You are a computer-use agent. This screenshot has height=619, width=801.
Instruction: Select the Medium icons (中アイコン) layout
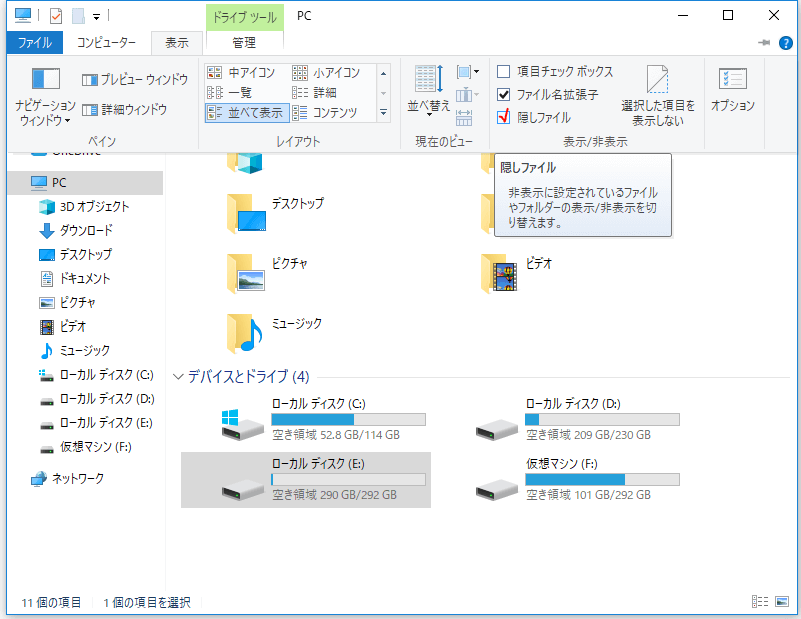(x=241, y=73)
